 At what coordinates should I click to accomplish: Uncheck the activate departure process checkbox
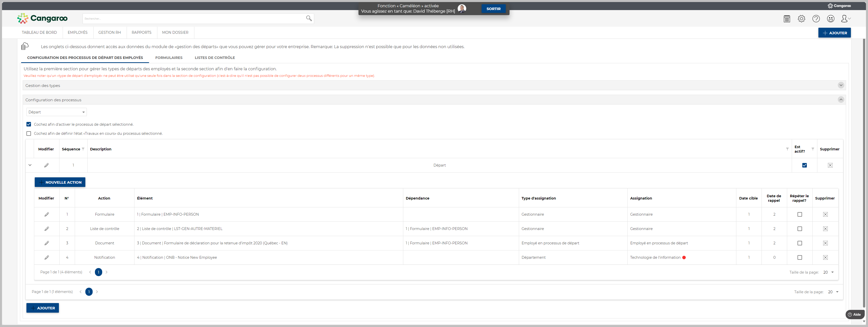click(x=29, y=124)
